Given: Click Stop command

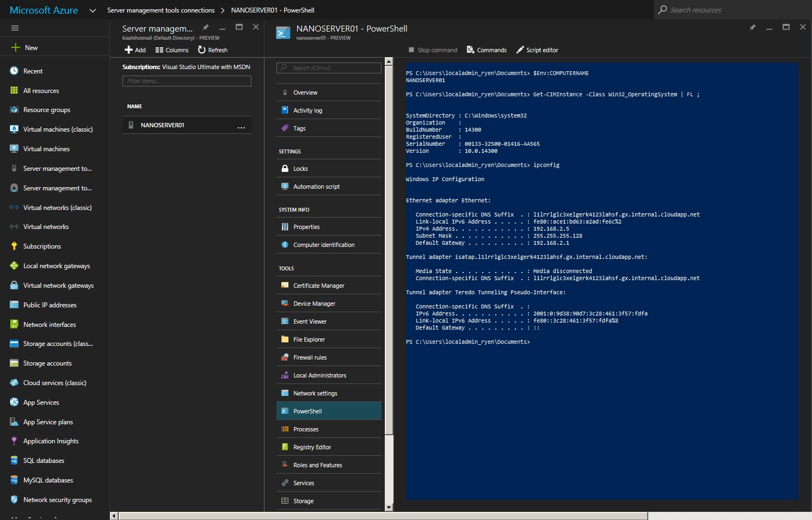Looking at the screenshot, I should [433, 50].
